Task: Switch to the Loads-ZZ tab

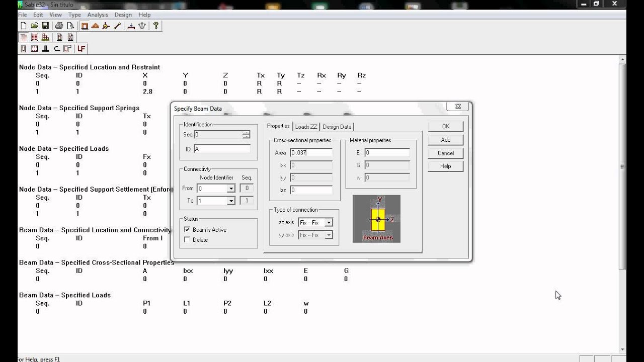Action: click(306, 127)
